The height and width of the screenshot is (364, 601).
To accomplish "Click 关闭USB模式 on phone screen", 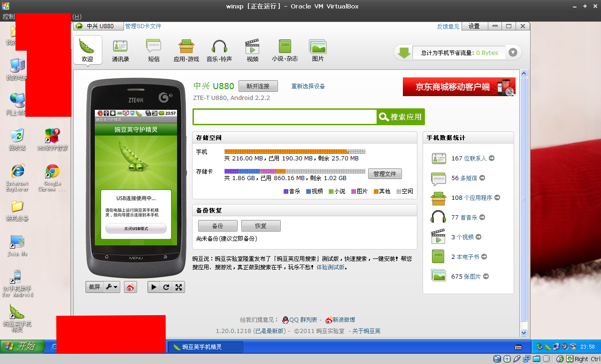I will pos(136,228).
